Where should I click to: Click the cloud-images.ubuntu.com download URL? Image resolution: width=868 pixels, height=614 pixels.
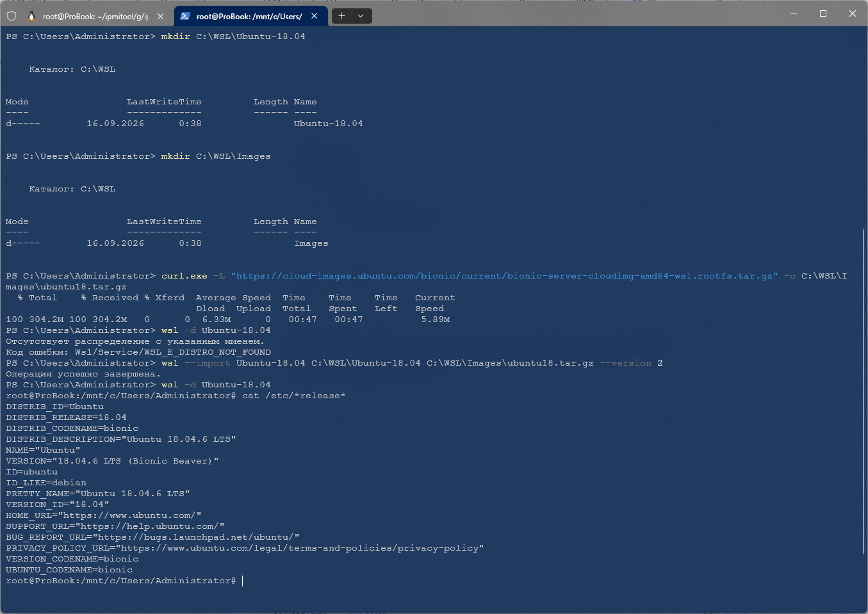pyautogui.click(x=505, y=276)
